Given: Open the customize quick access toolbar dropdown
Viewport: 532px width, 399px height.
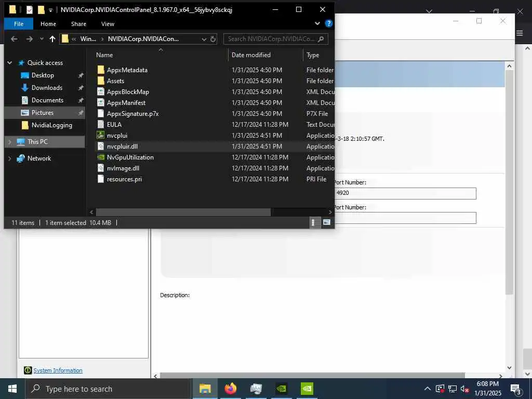Looking at the screenshot, I should tap(50, 10).
